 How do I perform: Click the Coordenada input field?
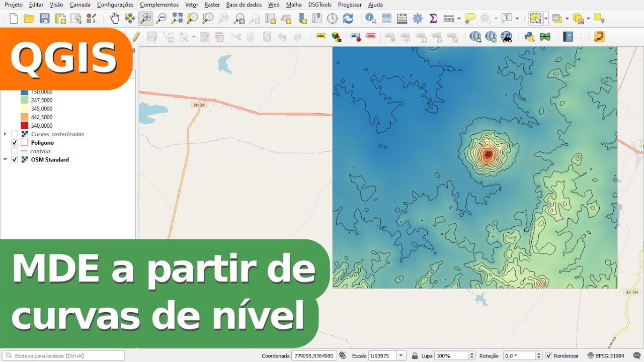tap(314, 356)
